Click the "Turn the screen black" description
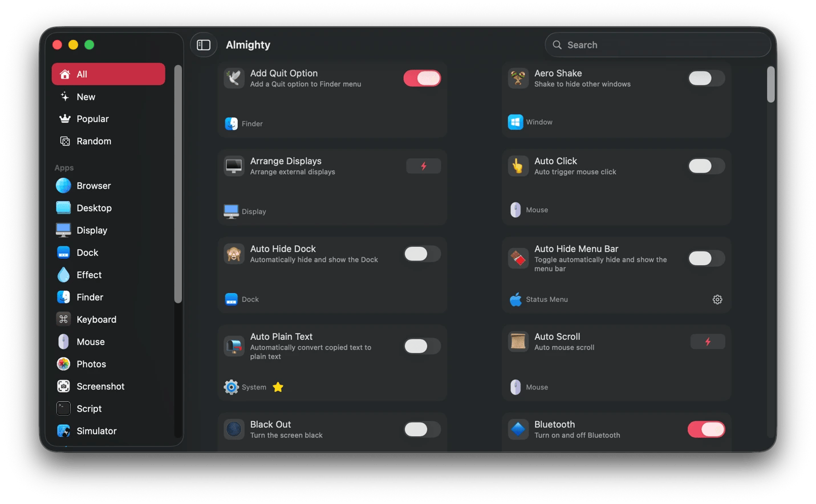The height and width of the screenshot is (504, 816). click(x=286, y=435)
